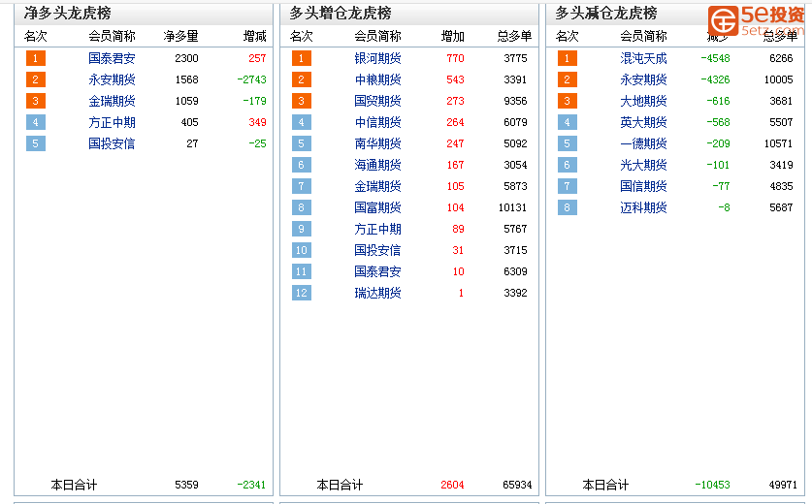Click 国贸期货 member link

377,101
